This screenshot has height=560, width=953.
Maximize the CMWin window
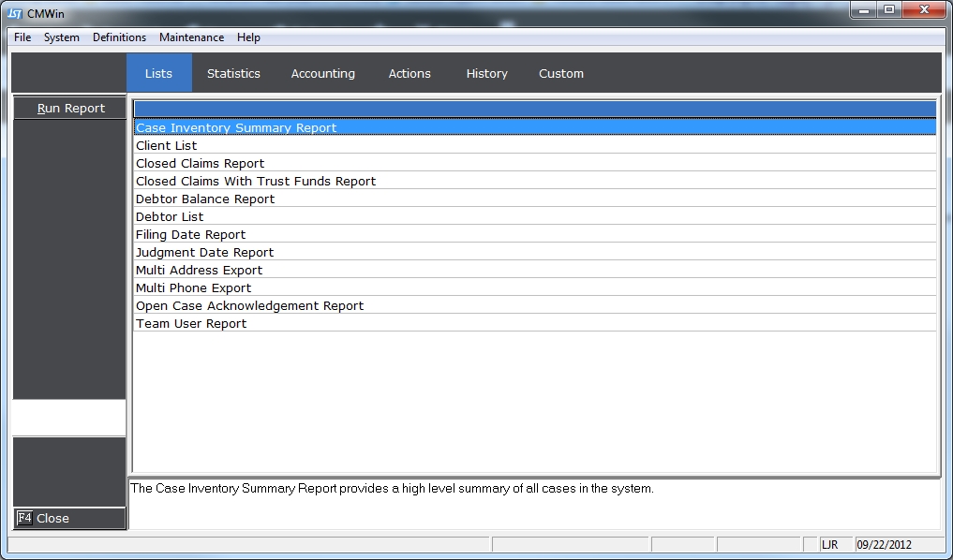click(888, 9)
